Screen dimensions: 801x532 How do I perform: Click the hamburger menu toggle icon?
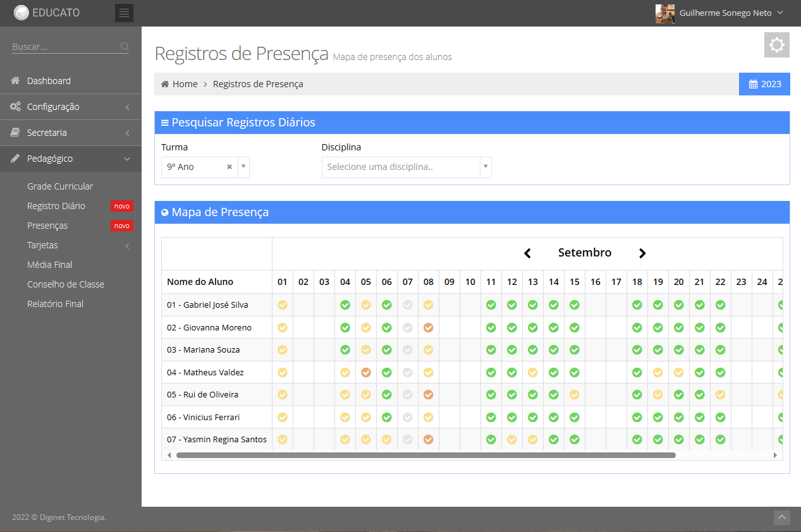tap(124, 13)
